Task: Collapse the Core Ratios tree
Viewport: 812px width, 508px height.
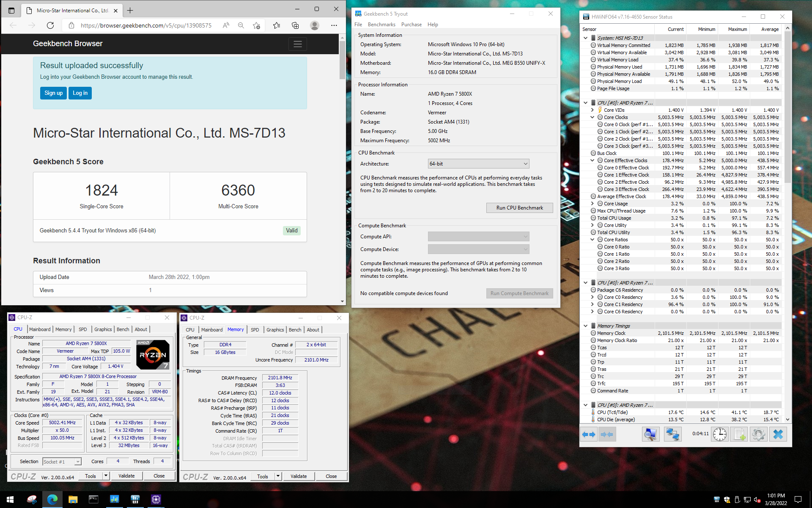Action: 593,240
